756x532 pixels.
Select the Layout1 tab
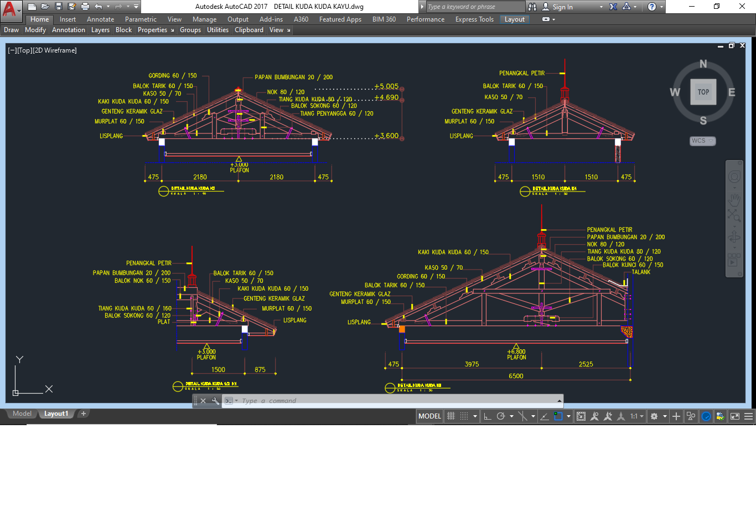click(x=56, y=414)
